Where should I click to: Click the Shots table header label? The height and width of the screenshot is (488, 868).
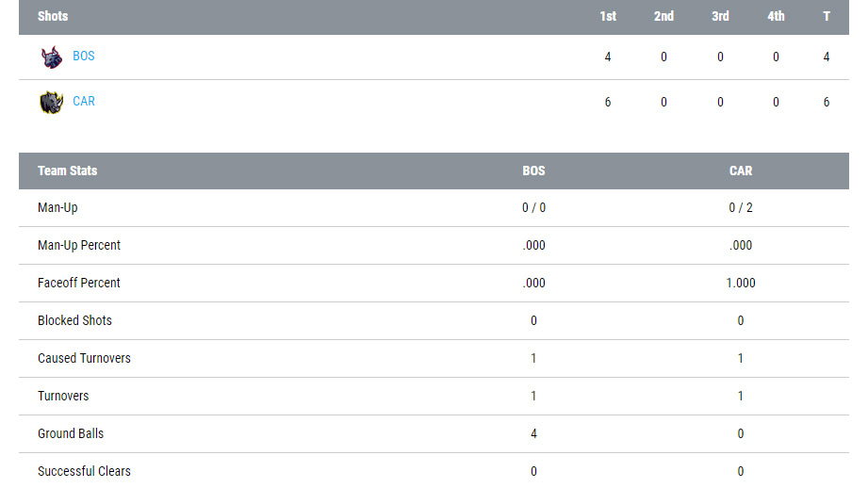click(x=53, y=16)
